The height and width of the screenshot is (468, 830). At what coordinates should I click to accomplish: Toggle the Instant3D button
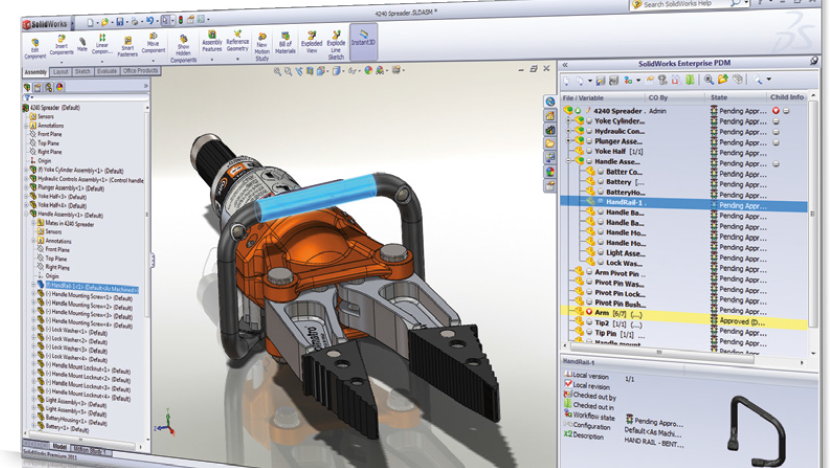click(x=362, y=46)
